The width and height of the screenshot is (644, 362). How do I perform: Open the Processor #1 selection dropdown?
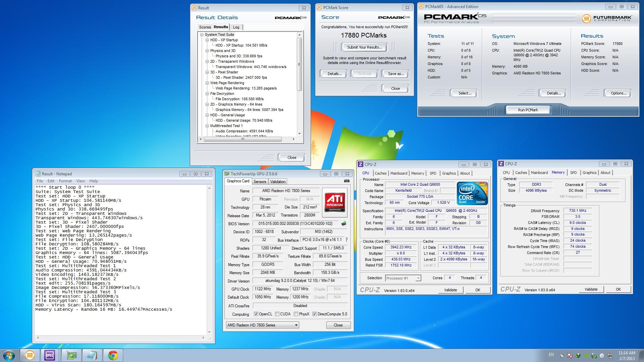[x=403, y=278]
